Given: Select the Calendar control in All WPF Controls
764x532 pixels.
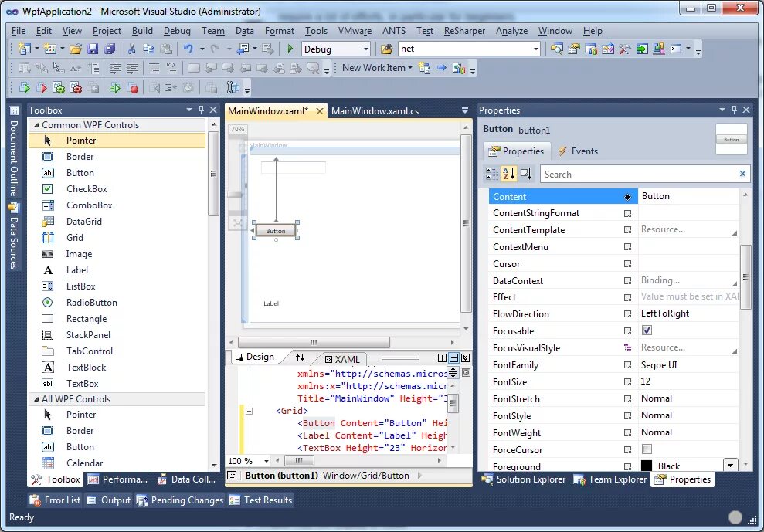Looking at the screenshot, I should point(84,463).
